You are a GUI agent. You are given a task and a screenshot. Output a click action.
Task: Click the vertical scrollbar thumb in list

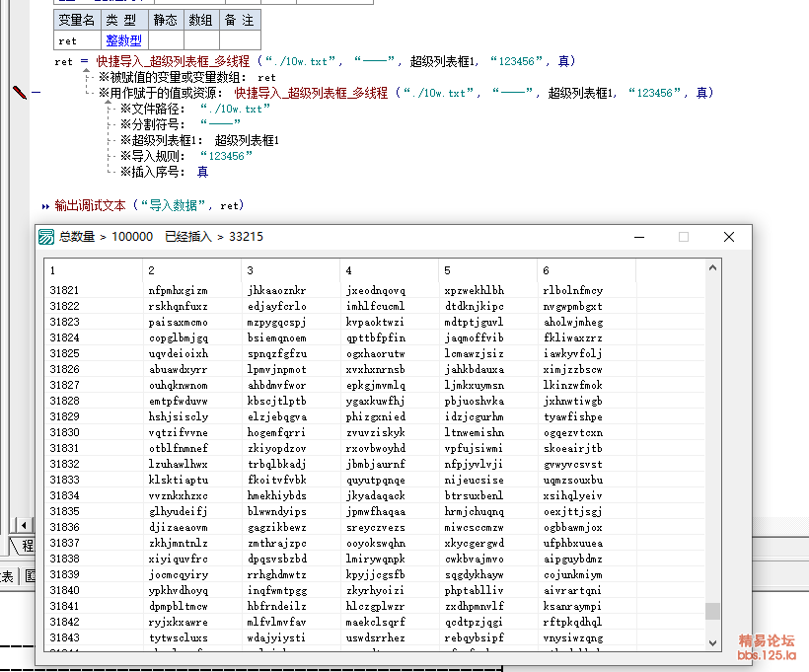(x=712, y=611)
